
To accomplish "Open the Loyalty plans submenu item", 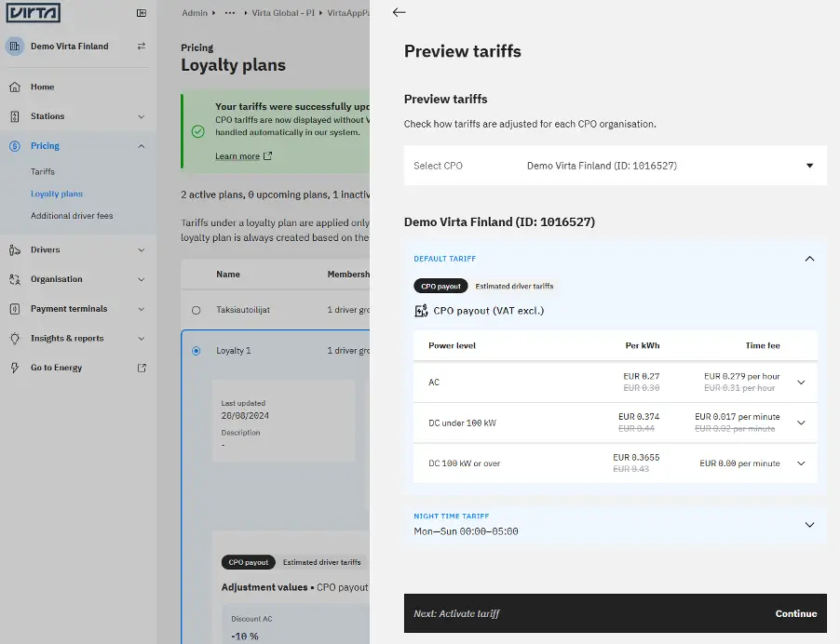I will (56, 194).
